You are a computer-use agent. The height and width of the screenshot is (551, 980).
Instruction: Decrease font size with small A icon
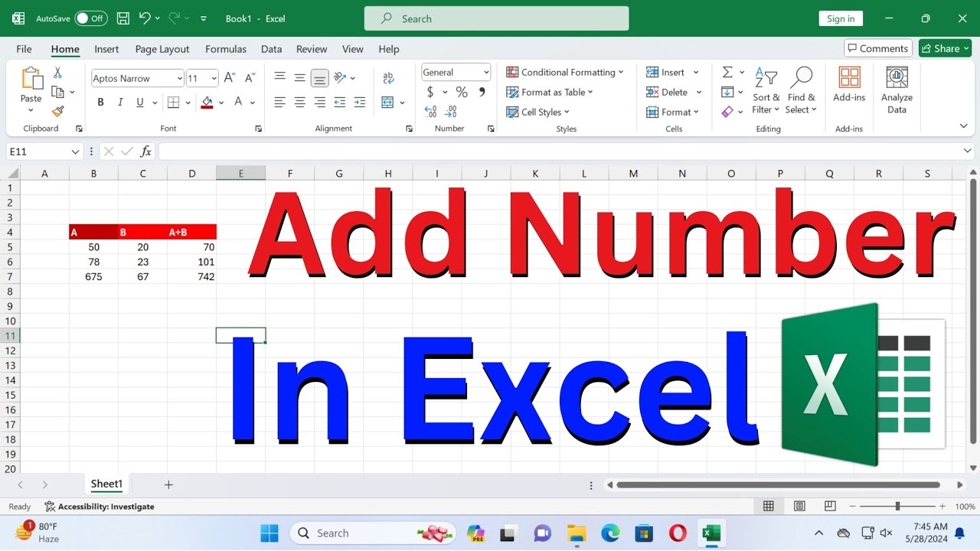[250, 78]
